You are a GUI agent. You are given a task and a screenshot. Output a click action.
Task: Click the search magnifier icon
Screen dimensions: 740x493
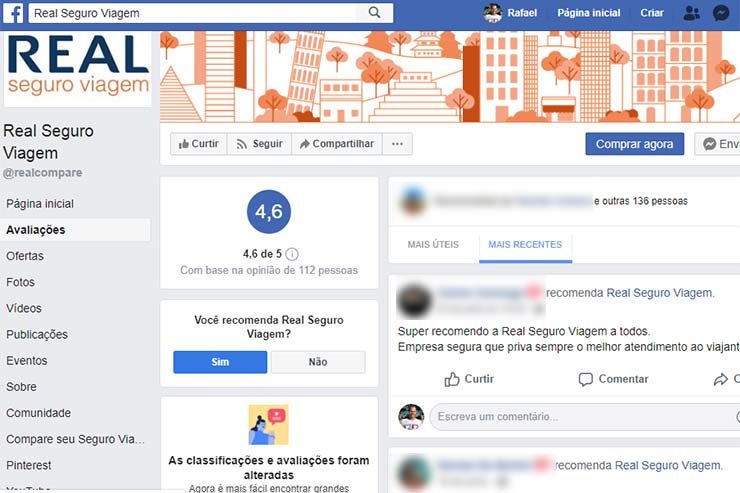point(374,13)
